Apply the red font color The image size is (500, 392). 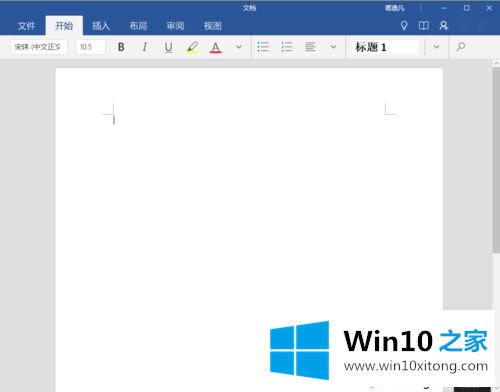pyautogui.click(x=216, y=47)
